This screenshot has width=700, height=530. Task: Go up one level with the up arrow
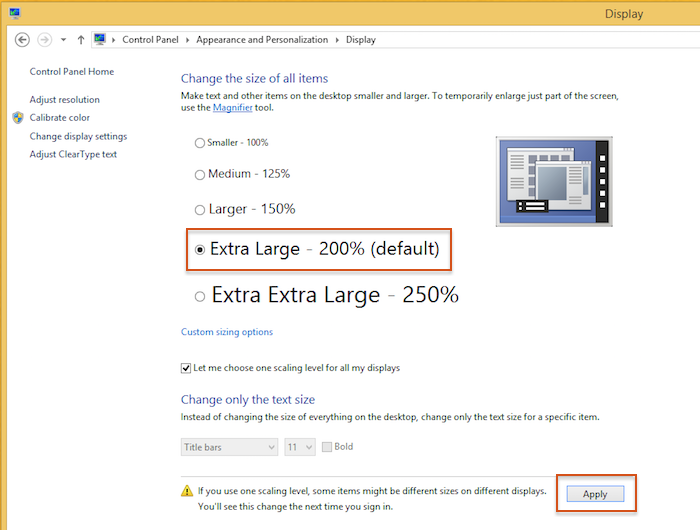81,40
